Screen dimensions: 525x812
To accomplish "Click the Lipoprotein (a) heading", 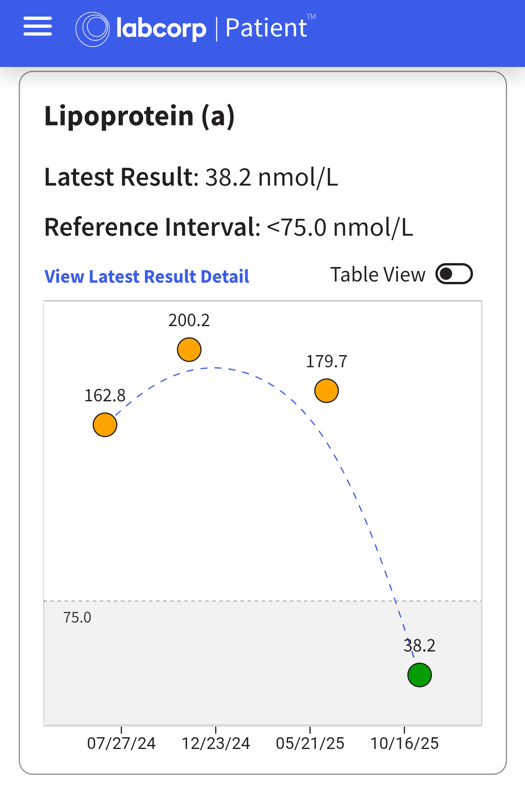I will [139, 116].
